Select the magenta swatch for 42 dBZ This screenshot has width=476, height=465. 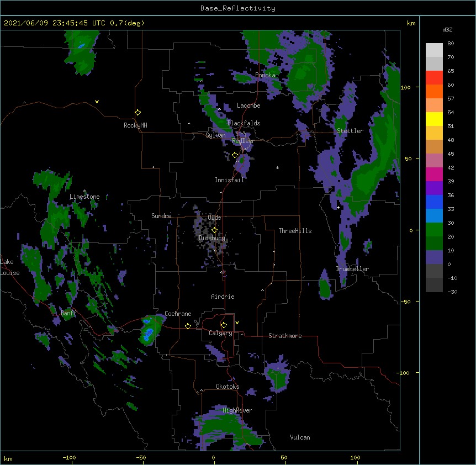pyautogui.click(x=434, y=174)
